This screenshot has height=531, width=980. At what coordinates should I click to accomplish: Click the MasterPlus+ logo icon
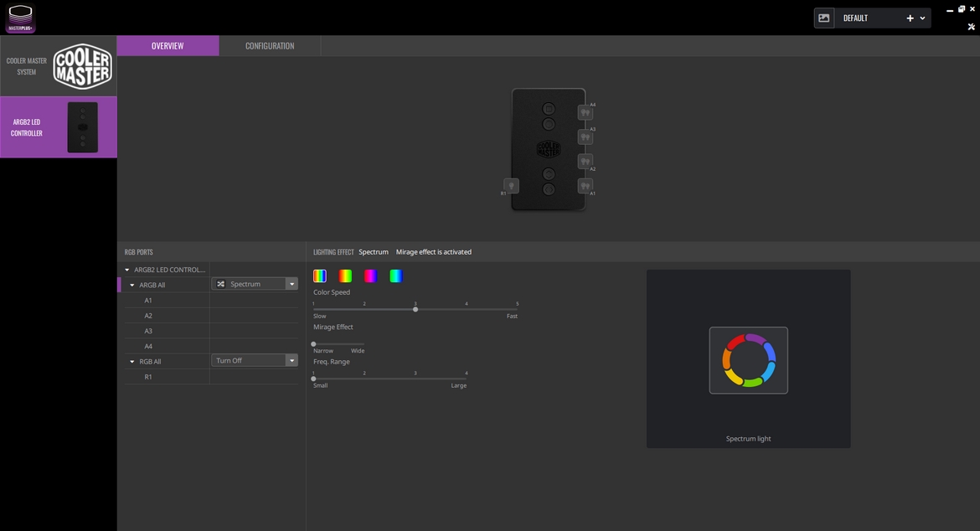pyautogui.click(x=21, y=18)
